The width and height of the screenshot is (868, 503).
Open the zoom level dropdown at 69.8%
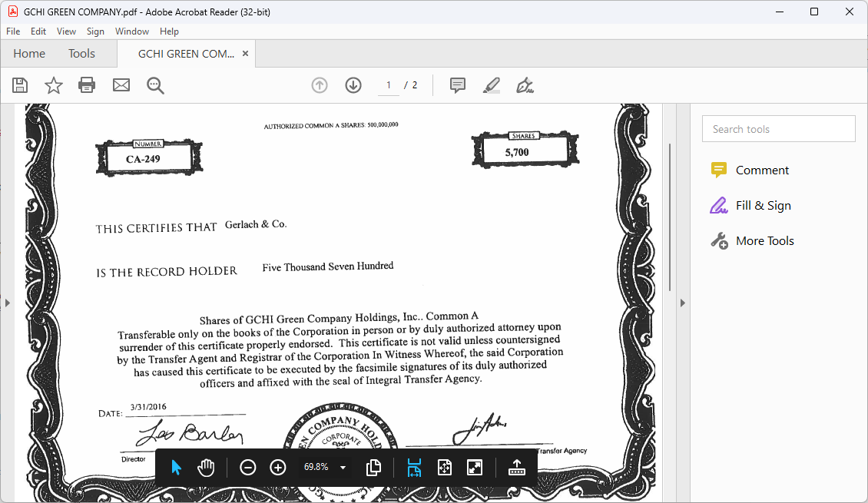point(343,468)
